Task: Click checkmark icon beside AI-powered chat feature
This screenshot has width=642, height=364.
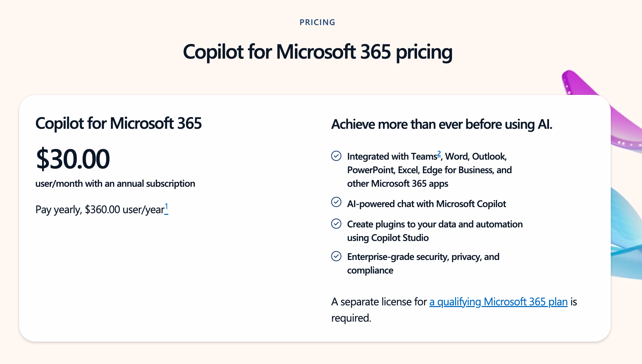Action: [x=336, y=202]
